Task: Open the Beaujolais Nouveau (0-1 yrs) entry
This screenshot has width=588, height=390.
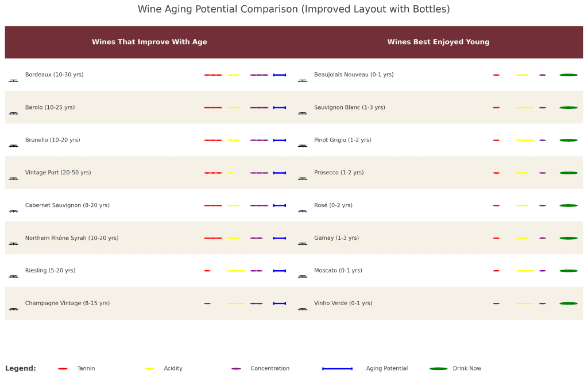Action: [x=354, y=75]
